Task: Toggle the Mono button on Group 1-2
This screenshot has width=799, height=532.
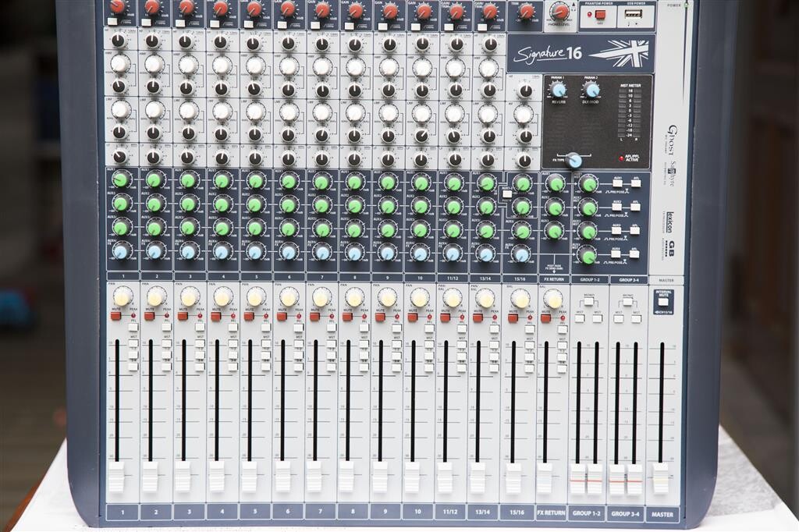Action: tap(588, 301)
